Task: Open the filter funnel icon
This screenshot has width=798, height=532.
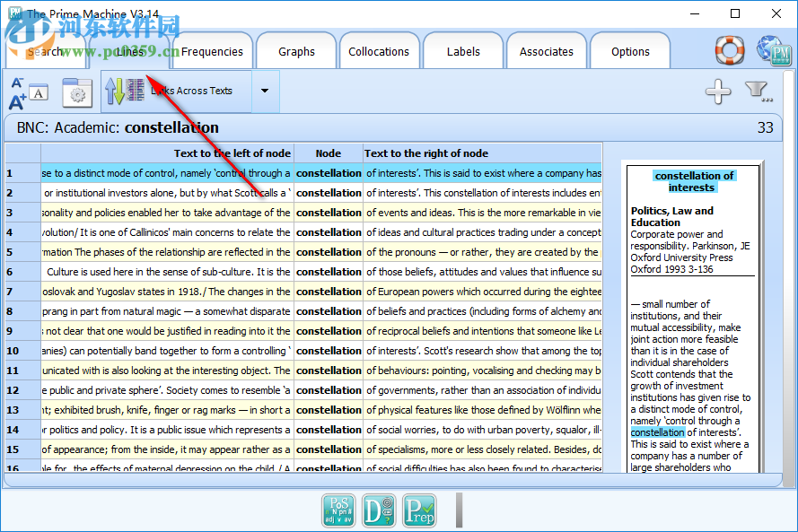Action: tap(759, 92)
